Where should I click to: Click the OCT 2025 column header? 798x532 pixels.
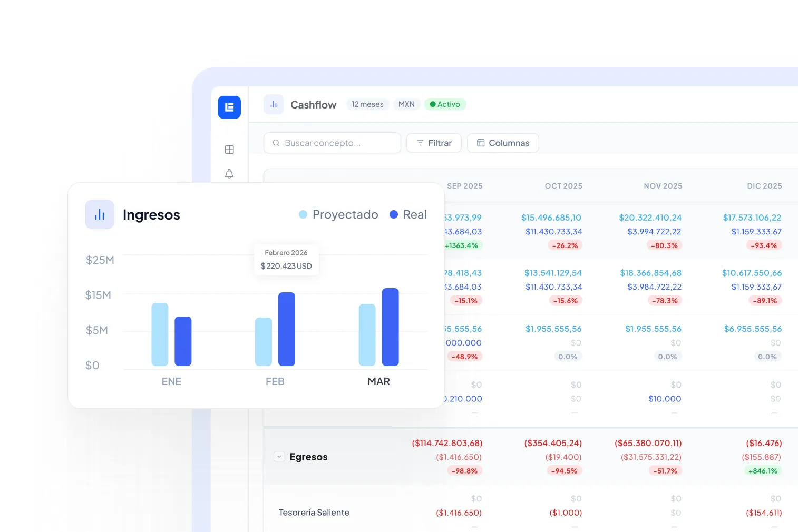point(563,186)
